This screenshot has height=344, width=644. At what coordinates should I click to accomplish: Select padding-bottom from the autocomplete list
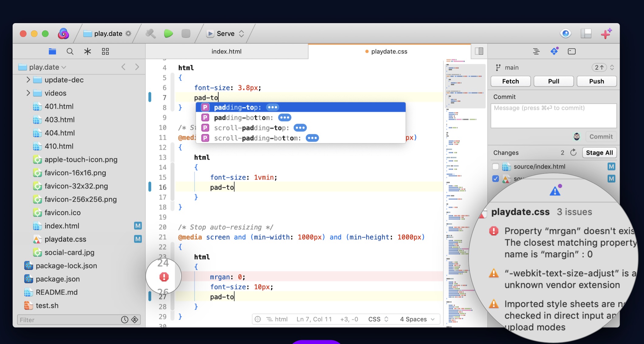click(x=243, y=118)
